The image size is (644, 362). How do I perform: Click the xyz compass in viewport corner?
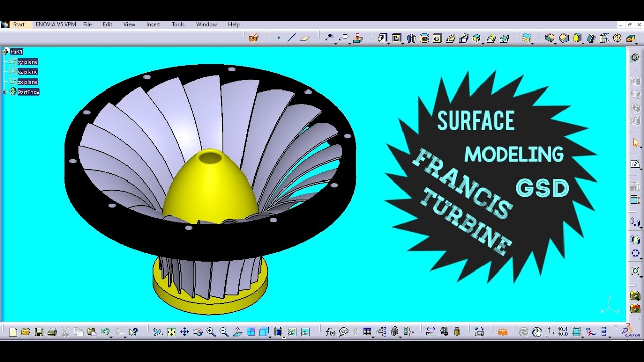609,305
